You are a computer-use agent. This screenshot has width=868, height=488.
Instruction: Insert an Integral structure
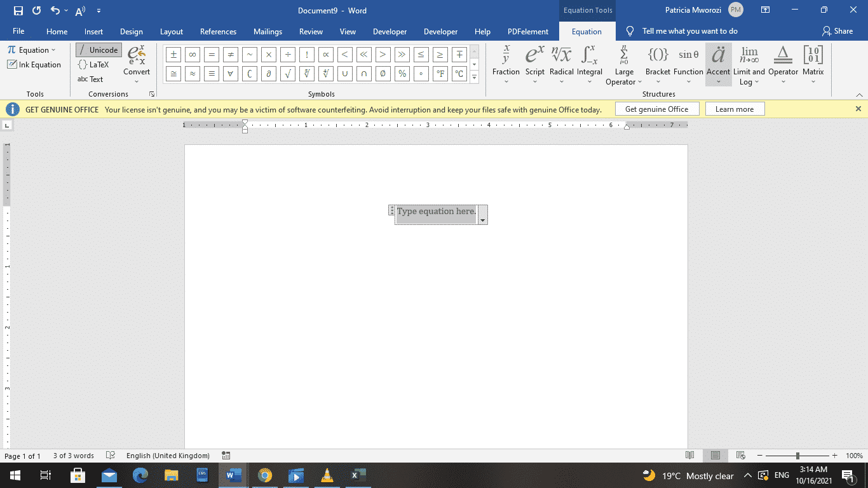coord(590,64)
